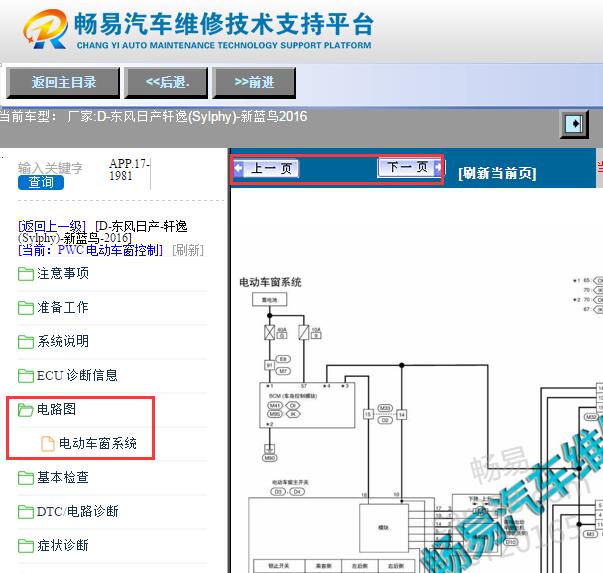Open the 准备工作 folder label
The image size is (603, 573).
(63, 307)
